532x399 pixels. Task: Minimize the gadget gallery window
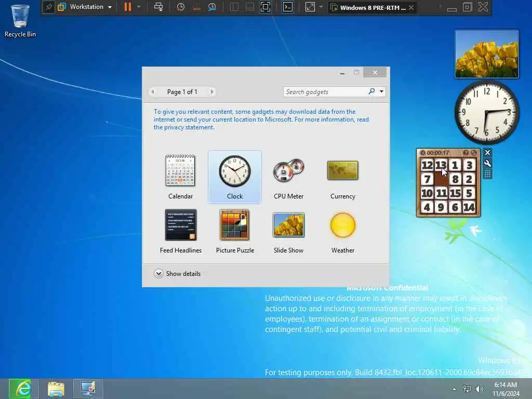click(x=342, y=73)
